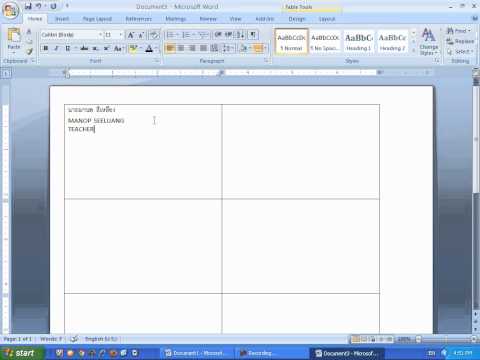Open the Page Layout tab
Viewport: 480px width, 360px height.
coord(97,19)
